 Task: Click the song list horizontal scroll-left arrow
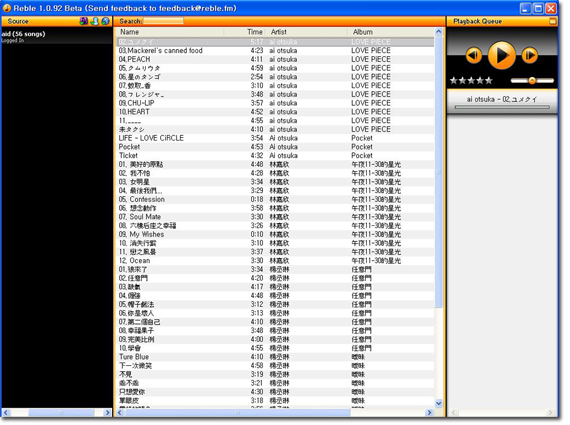[120, 413]
